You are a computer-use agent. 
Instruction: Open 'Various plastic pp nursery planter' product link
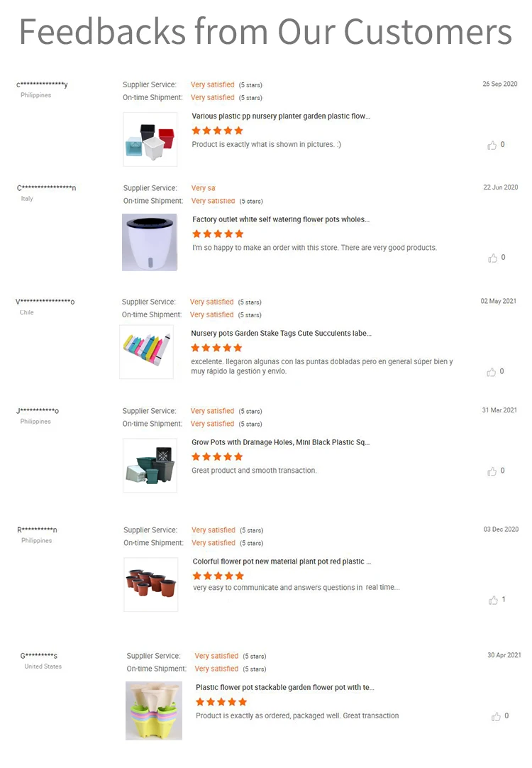(281, 116)
